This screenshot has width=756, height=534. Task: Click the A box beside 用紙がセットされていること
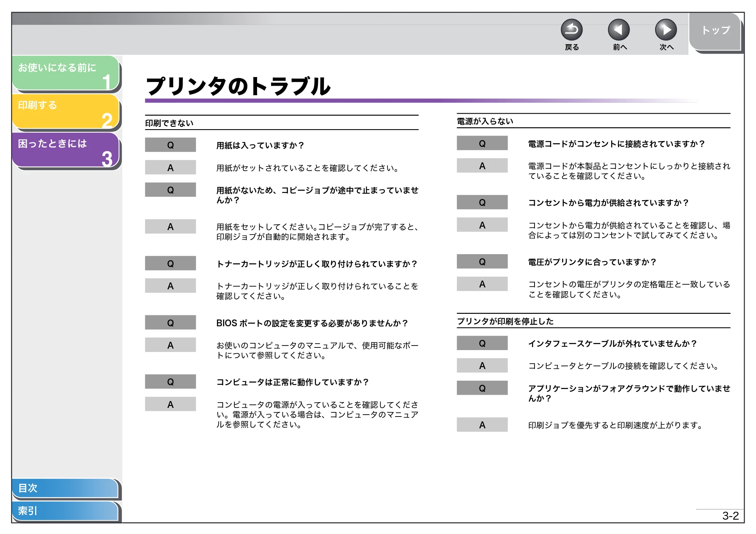(x=170, y=167)
